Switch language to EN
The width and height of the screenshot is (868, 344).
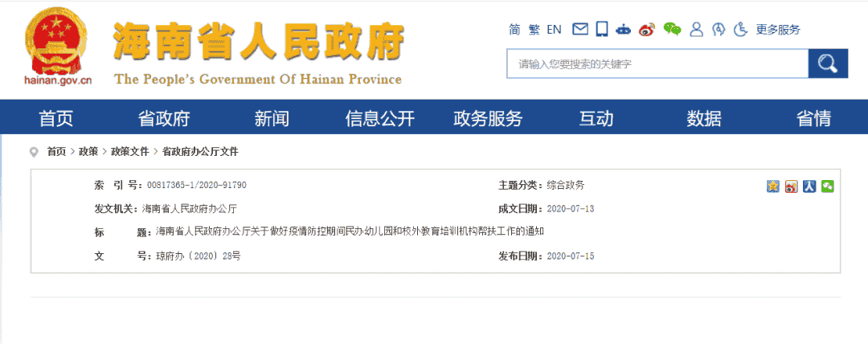click(x=554, y=30)
